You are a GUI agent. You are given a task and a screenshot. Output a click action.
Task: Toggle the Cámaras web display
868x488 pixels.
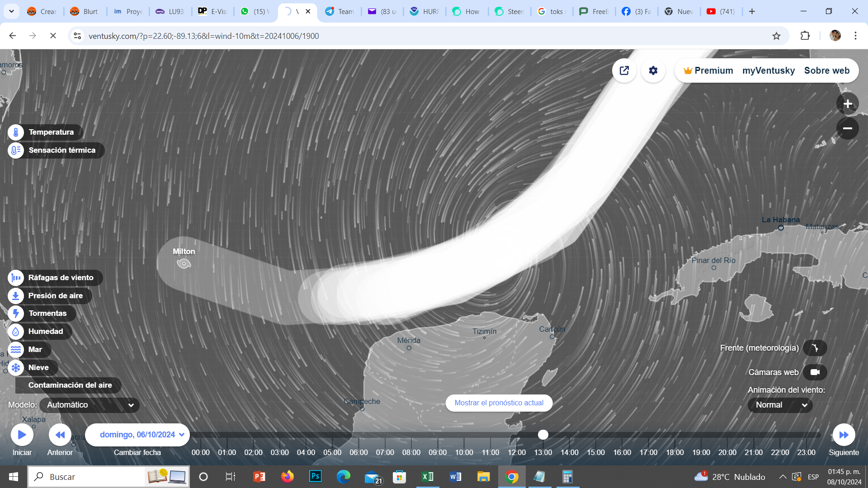pos(815,372)
